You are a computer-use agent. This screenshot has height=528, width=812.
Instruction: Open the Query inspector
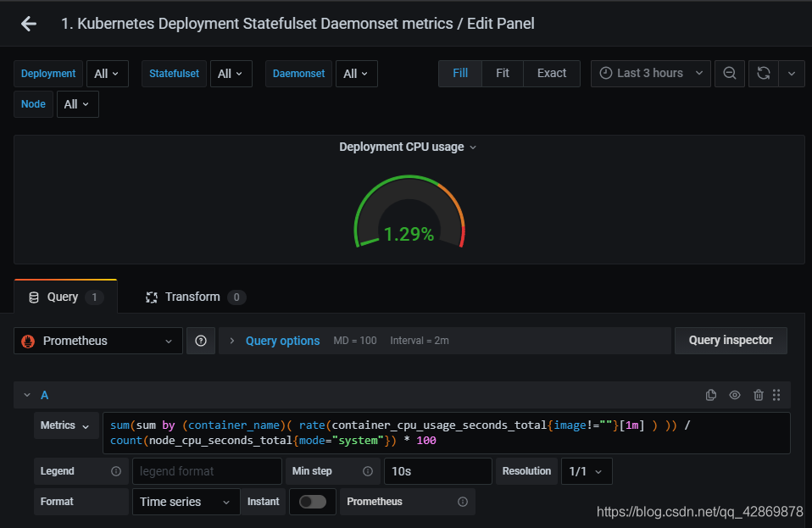tap(731, 341)
